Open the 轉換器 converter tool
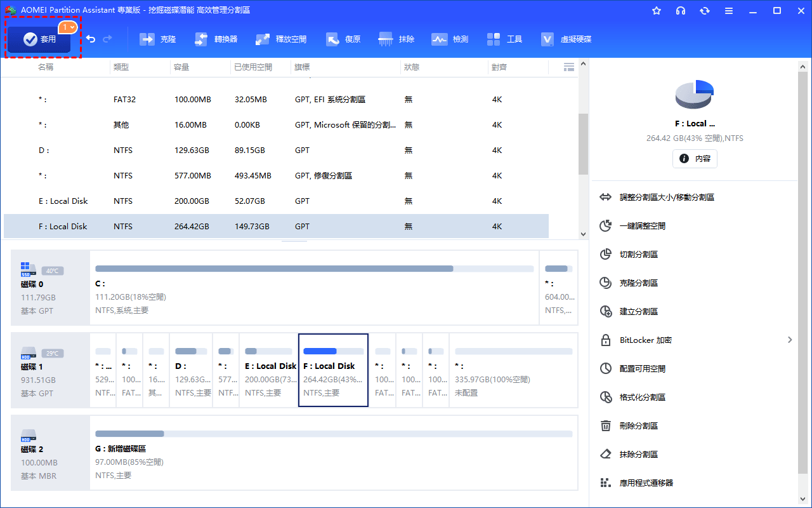This screenshot has height=508, width=812. point(216,39)
